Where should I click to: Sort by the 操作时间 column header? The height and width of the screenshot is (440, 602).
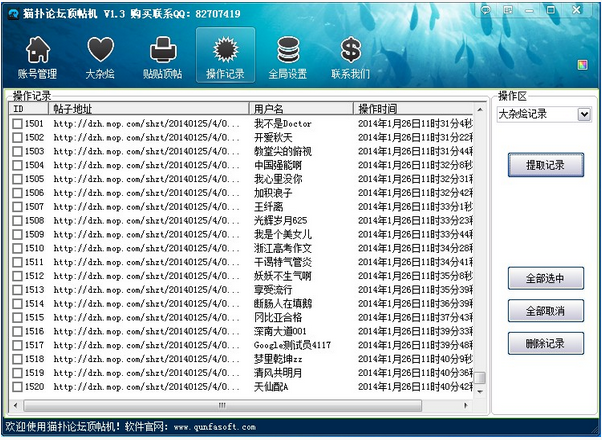pyautogui.click(x=414, y=109)
